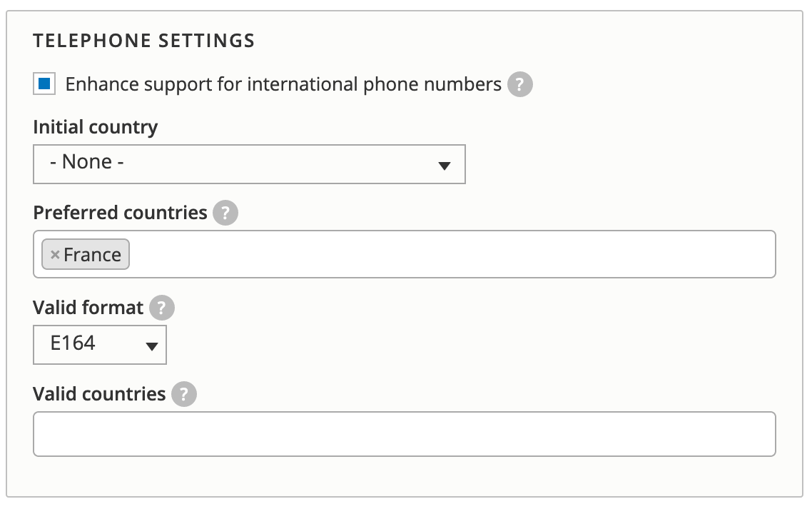
Task: Open help for international phone numbers
Action: (x=520, y=84)
